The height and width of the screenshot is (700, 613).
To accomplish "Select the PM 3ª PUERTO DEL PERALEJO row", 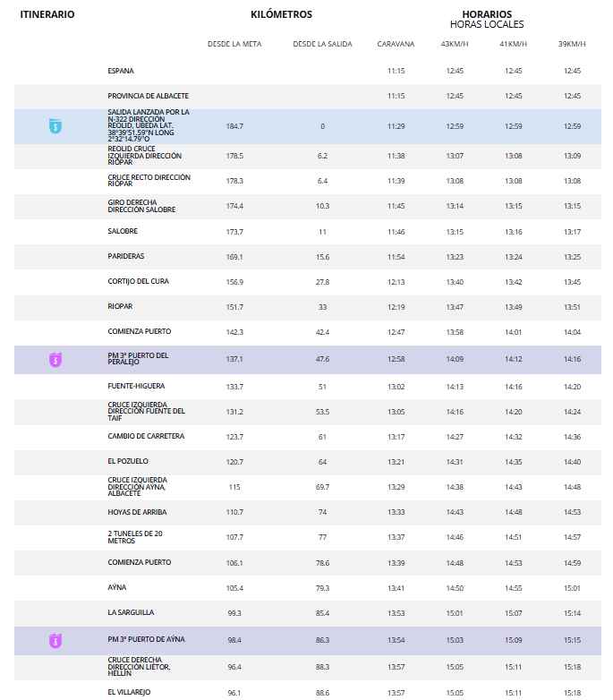I will click(308, 359).
